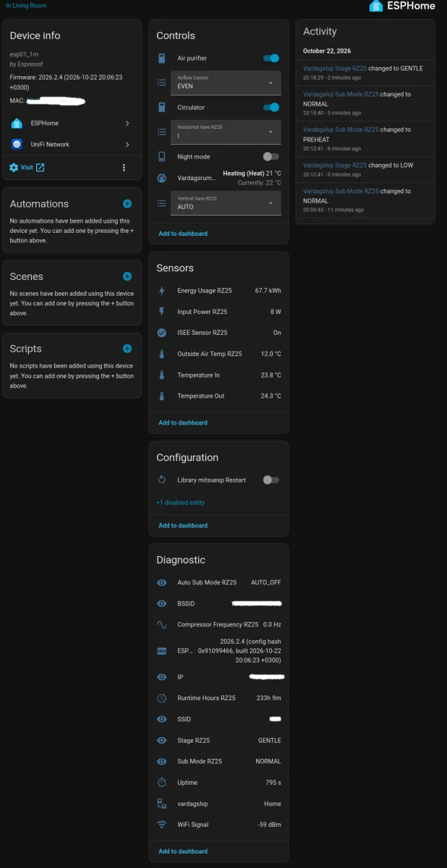Click the Horizontal Vane list icon
Image resolution: width=447 pixels, height=868 pixels.
point(162,132)
